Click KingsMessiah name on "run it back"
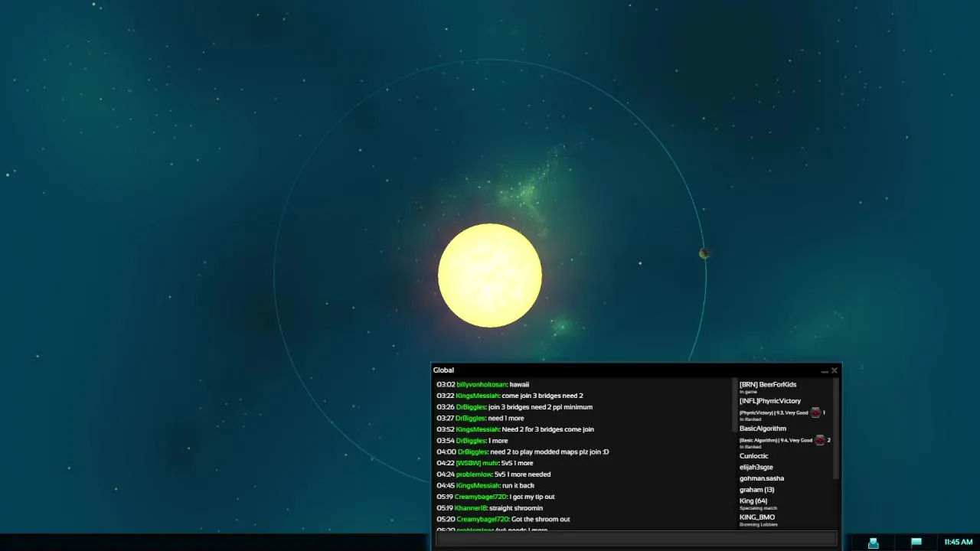The width and height of the screenshot is (980, 551). tap(478, 486)
